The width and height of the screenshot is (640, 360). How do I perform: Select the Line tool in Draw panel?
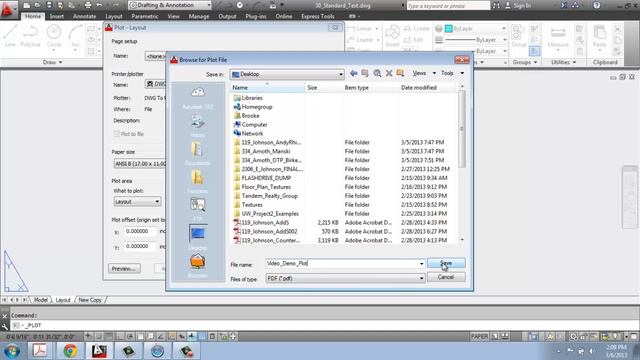[10, 36]
